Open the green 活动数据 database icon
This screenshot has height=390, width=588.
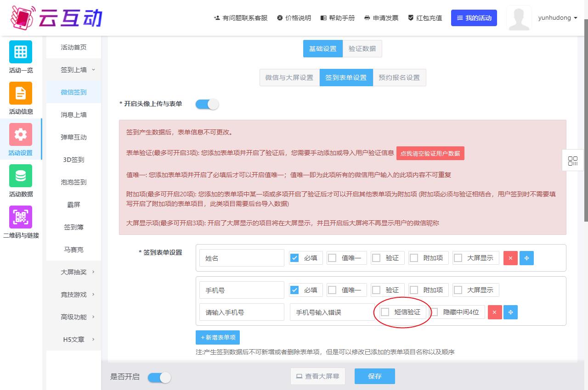click(x=21, y=176)
